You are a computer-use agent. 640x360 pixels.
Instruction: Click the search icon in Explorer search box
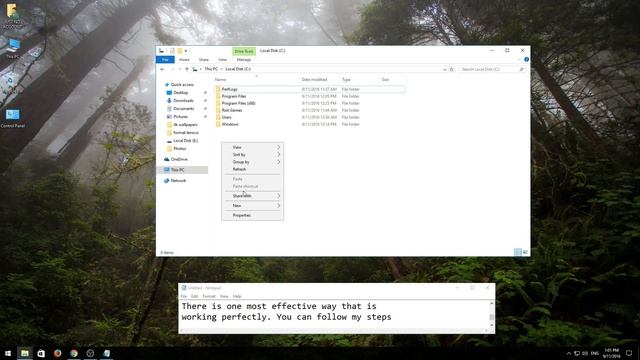(521, 69)
